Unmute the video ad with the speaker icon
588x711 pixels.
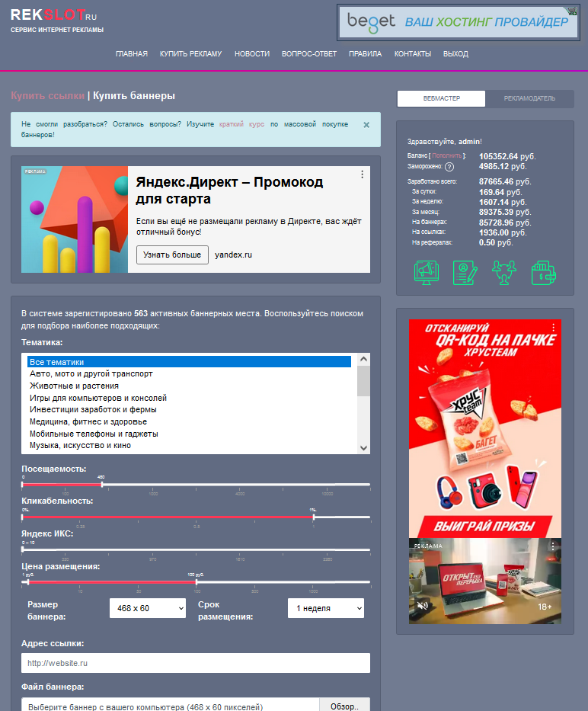click(x=422, y=607)
